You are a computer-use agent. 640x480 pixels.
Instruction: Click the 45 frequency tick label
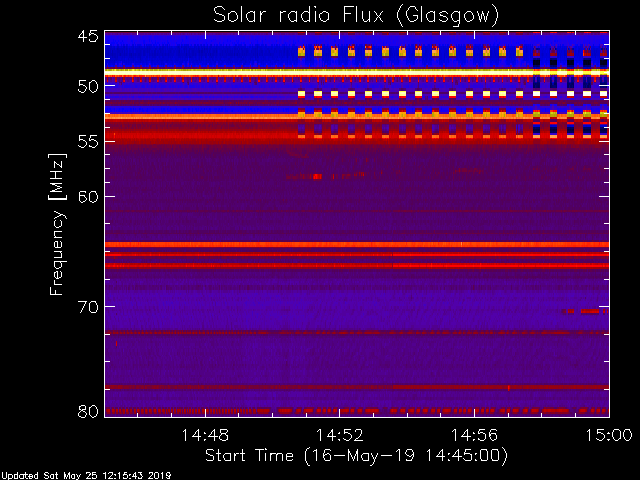[x=88, y=37]
